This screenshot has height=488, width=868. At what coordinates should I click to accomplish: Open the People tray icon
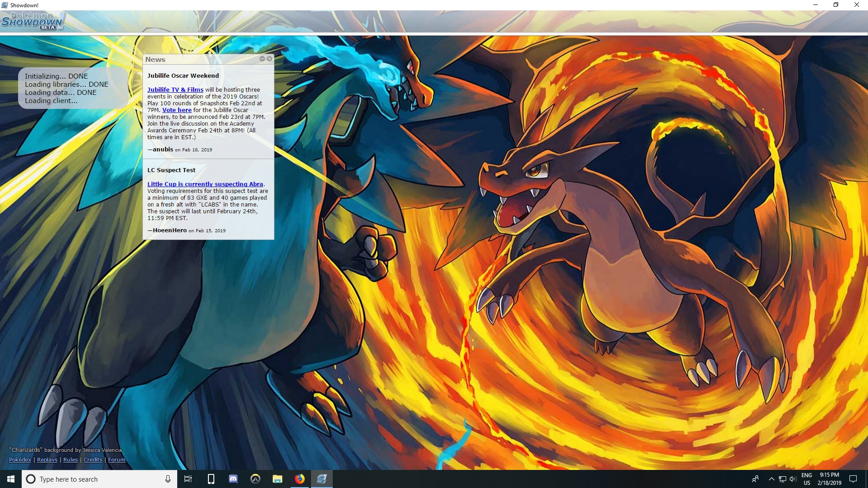pyautogui.click(x=755, y=479)
